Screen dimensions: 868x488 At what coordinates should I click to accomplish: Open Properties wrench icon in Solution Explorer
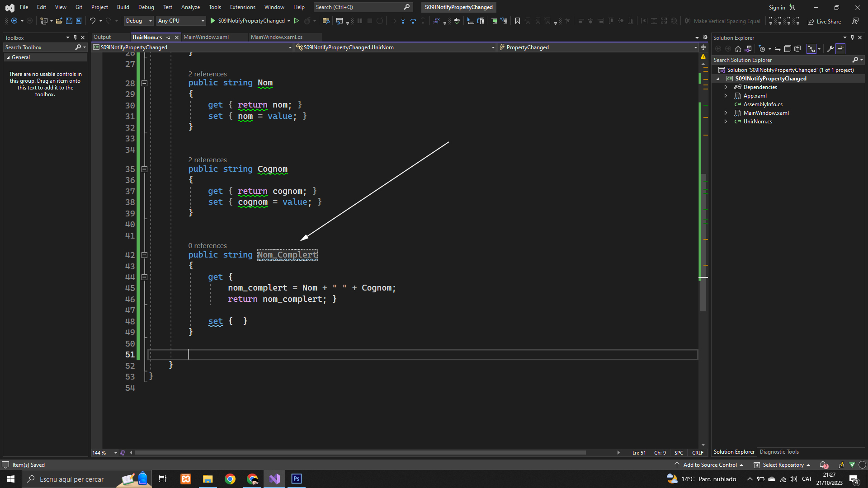pos(830,49)
